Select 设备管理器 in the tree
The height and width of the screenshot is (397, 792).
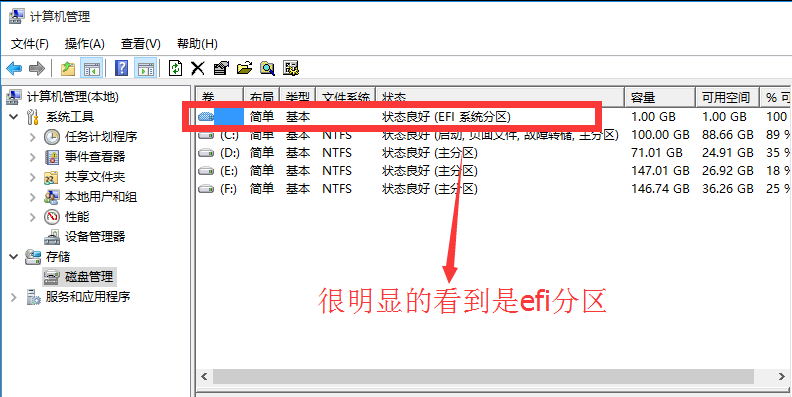95,236
